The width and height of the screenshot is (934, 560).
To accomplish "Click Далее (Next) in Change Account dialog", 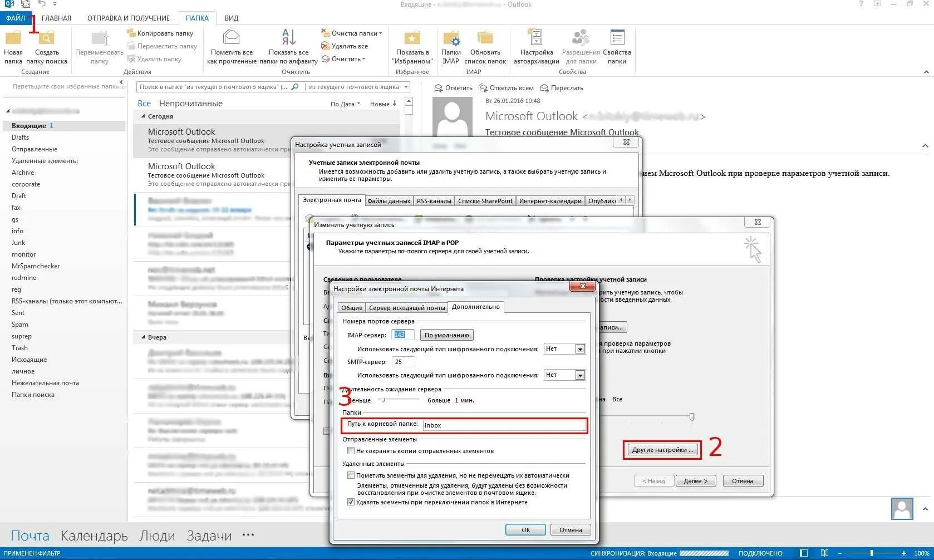I will tap(695, 481).
